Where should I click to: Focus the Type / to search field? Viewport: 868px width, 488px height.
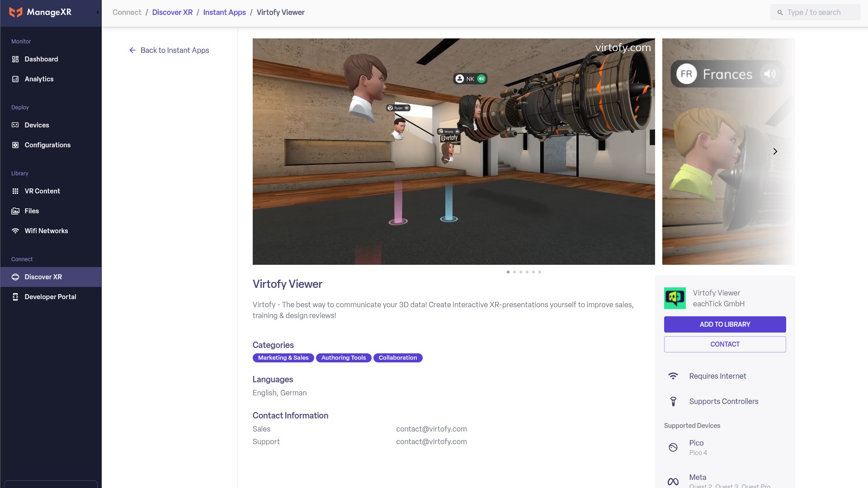coord(815,12)
